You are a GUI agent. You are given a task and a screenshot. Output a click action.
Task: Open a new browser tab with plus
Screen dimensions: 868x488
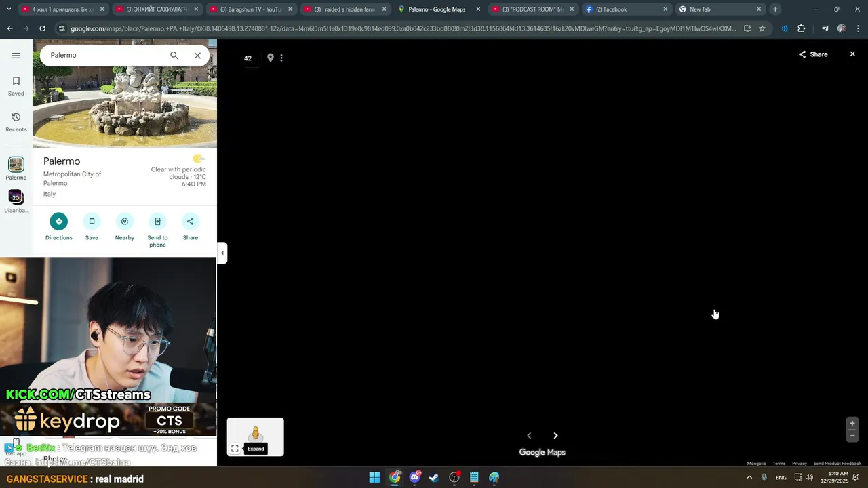click(x=775, y=9)
